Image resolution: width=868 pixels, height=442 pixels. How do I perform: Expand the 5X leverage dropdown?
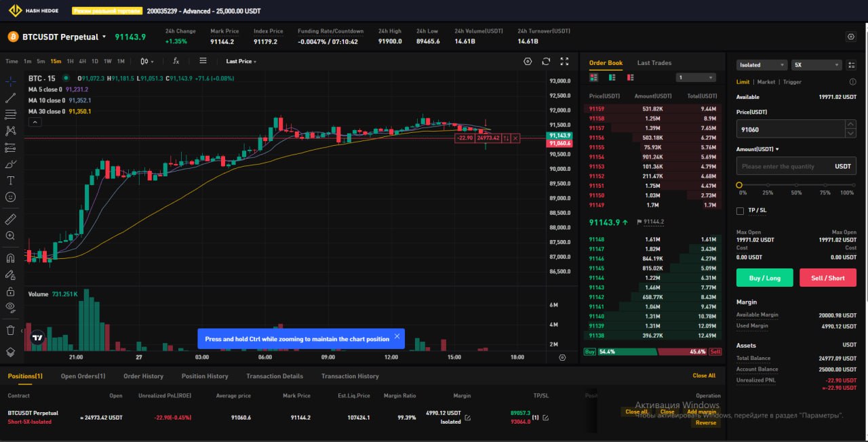tap(816, 65)
